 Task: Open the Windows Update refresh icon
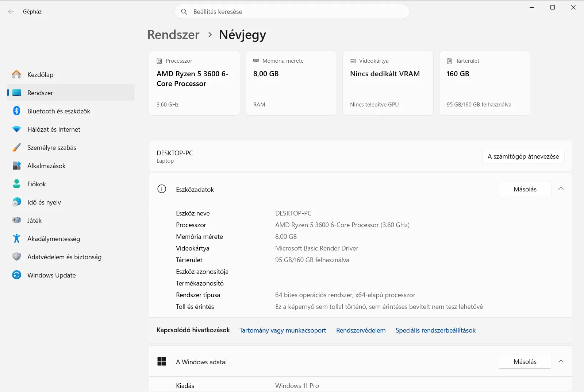pyautogui.click(x=16, y=275)
